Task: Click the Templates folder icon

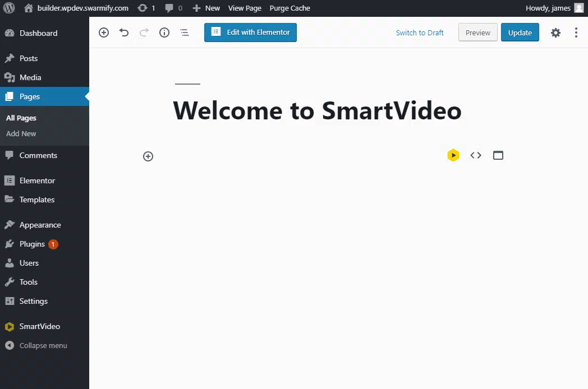Action: (x=10, y=200)
